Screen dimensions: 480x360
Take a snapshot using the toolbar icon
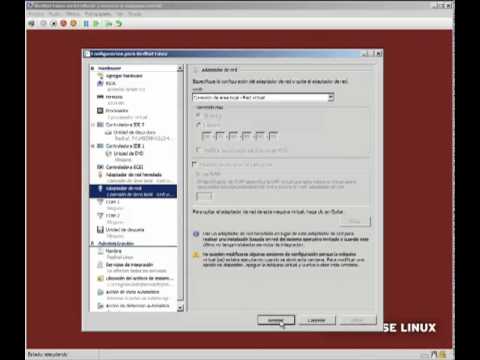pos(108,24)
